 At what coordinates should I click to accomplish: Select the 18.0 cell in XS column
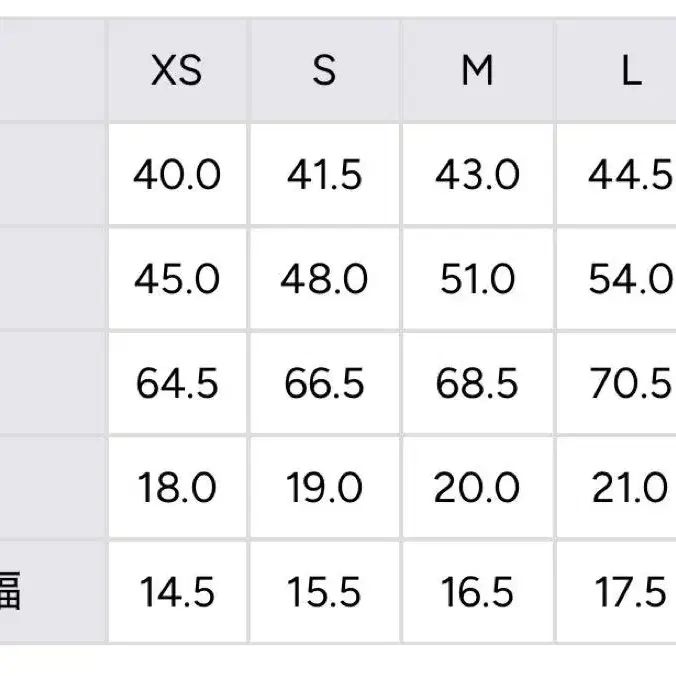177,488
